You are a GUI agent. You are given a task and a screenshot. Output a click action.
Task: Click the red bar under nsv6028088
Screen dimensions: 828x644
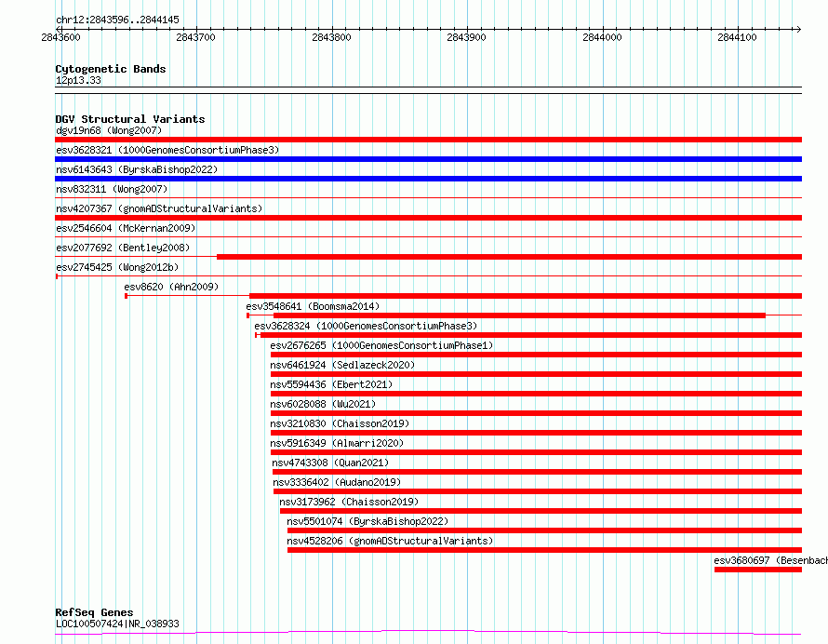[536, 413]
